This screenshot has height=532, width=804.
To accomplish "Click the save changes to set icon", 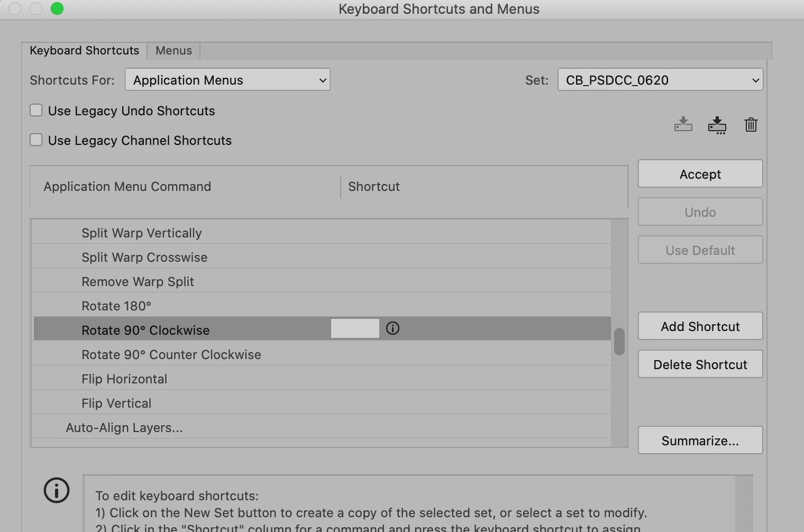I will point(683,125).
